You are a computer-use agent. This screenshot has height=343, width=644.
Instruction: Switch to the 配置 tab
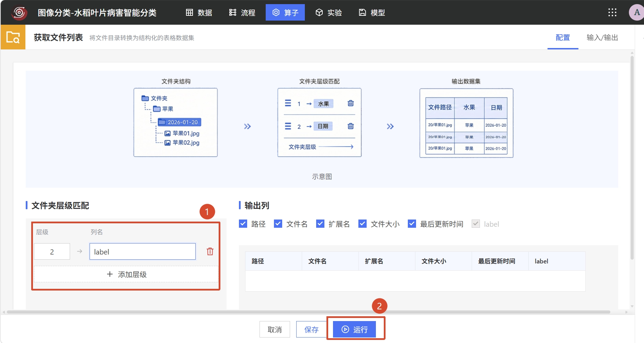click(563, 37)
